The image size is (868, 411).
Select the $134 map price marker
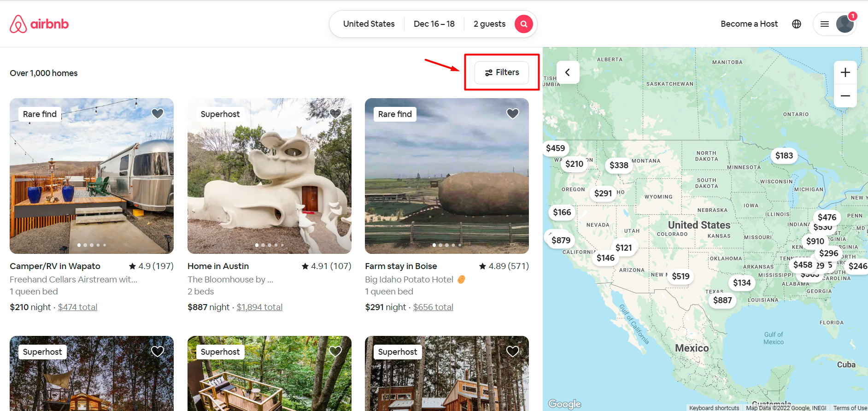tap(742, 283)
